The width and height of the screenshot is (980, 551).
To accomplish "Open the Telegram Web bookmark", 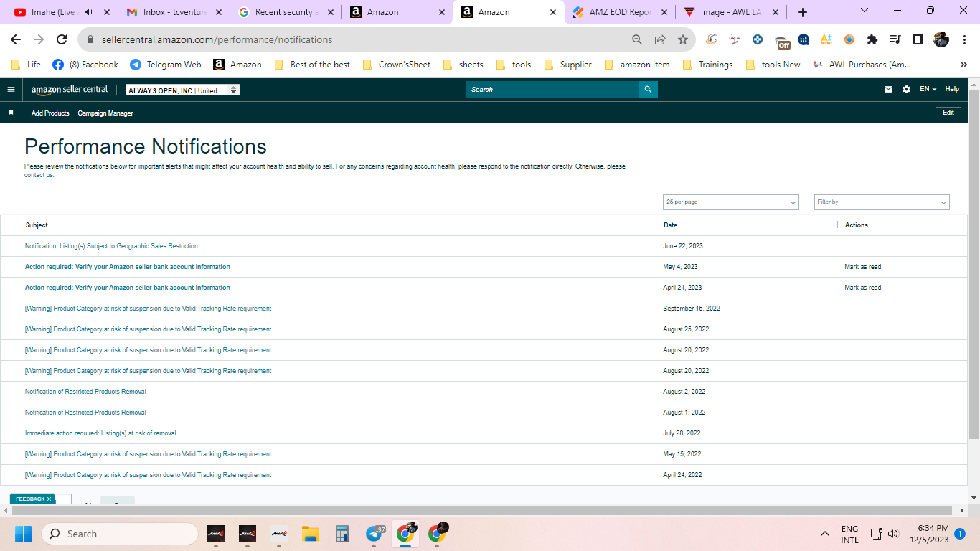I will coord(166,65).
